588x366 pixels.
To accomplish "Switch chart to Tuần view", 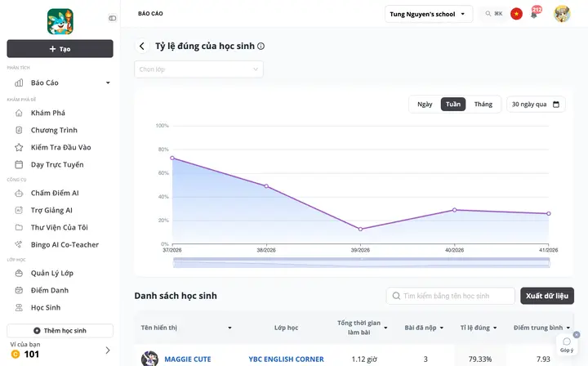I will tap(453, 105).
